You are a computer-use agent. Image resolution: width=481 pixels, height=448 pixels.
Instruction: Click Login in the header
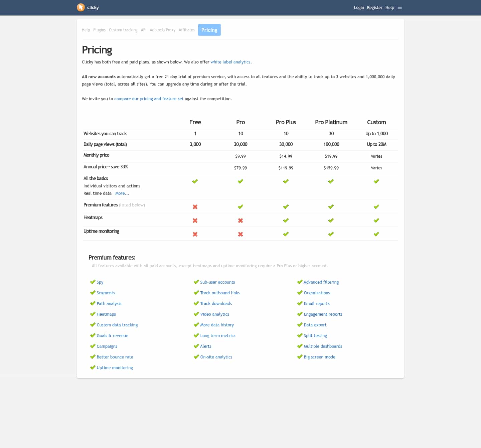359,7
